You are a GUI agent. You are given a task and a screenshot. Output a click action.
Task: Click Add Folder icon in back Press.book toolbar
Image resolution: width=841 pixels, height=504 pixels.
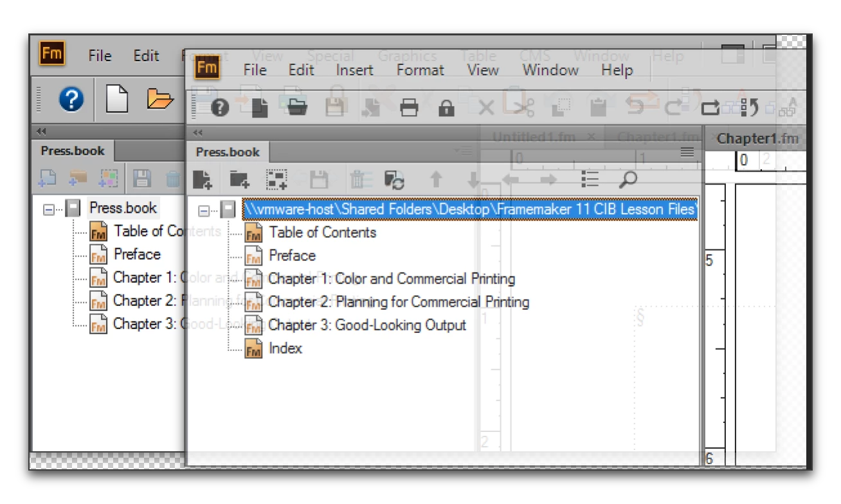coord(78,179)
